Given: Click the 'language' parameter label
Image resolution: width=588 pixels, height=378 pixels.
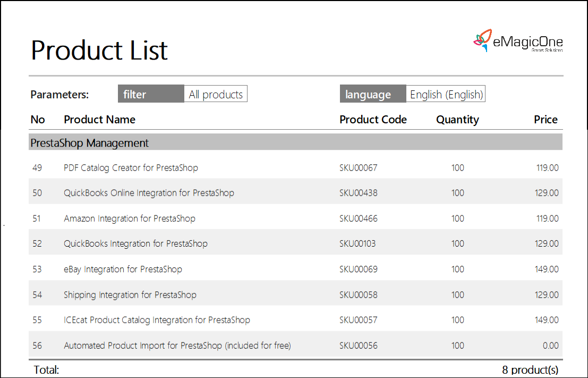Looking at the screenshot, I should coord(373,94).
